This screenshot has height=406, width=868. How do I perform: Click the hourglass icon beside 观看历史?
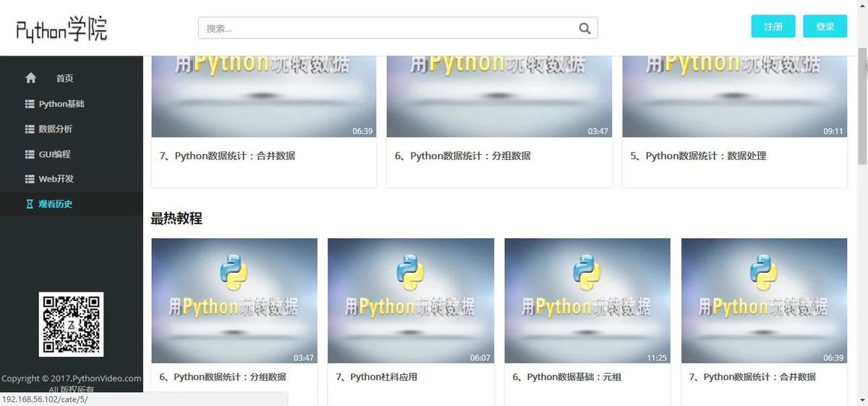tap(30, 205)
